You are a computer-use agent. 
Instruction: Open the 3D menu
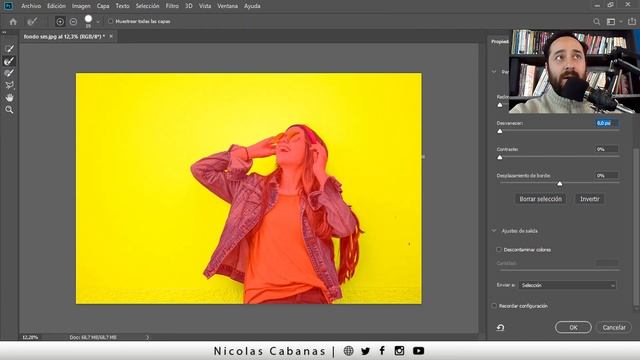pyautogui.click(x=189, y=6)
